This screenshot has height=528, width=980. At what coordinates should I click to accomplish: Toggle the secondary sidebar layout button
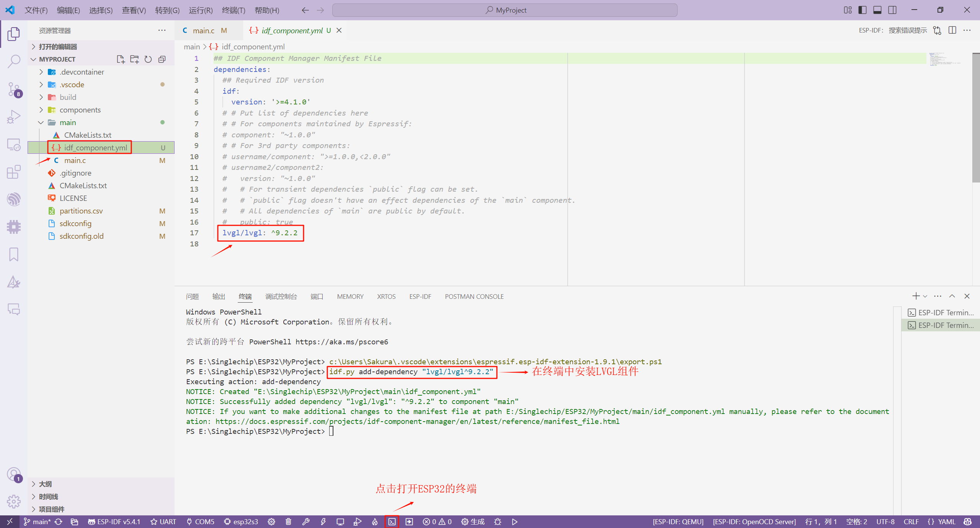pos(892,10)
